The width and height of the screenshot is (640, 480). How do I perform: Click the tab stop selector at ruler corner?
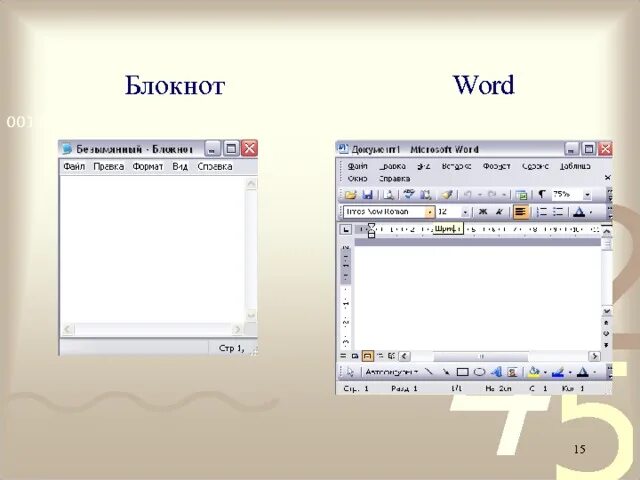pos(346,229)
